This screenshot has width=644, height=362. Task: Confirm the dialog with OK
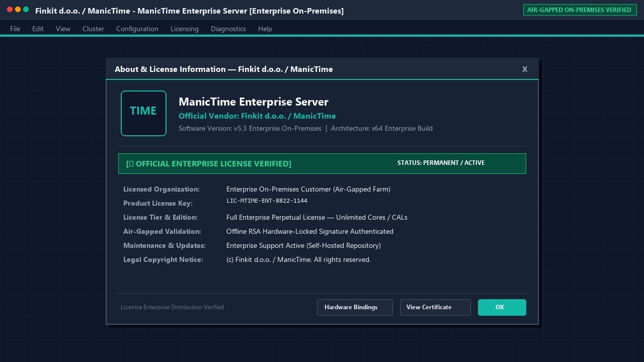(502, 307)
